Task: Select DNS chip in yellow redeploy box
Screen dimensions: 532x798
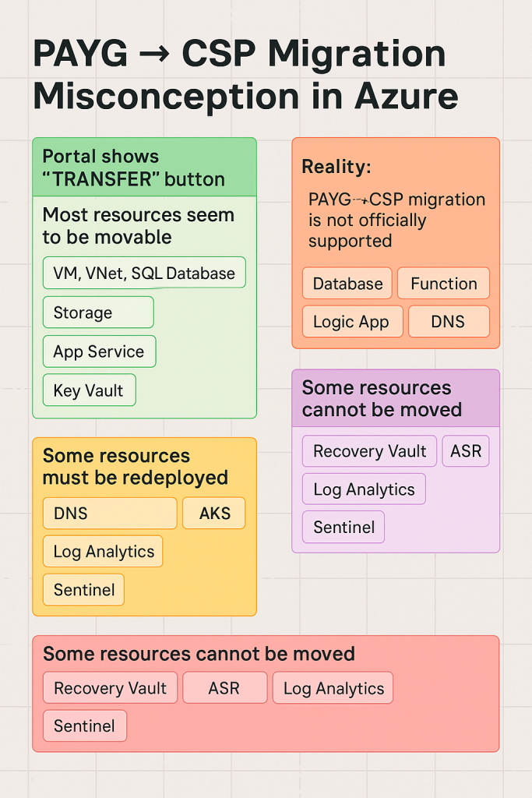Action: (110, 514)
